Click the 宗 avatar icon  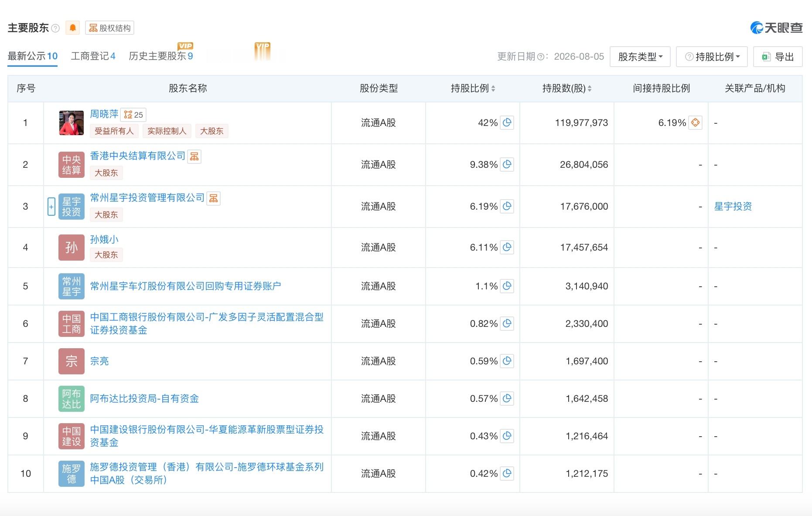(72, 361)
